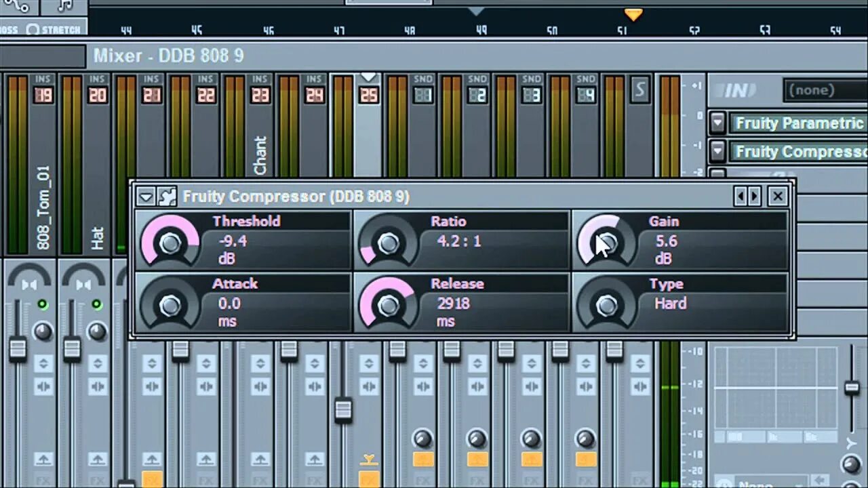Select the Threshold value -9.4 dB readout
Screen dimensions: 868x488
[233, 249]
